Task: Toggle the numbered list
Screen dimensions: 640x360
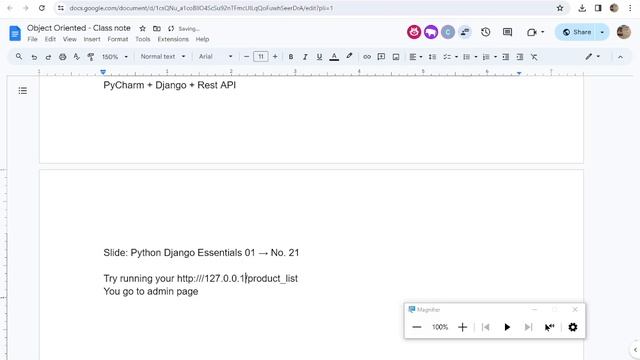Action: click(486, 57)
